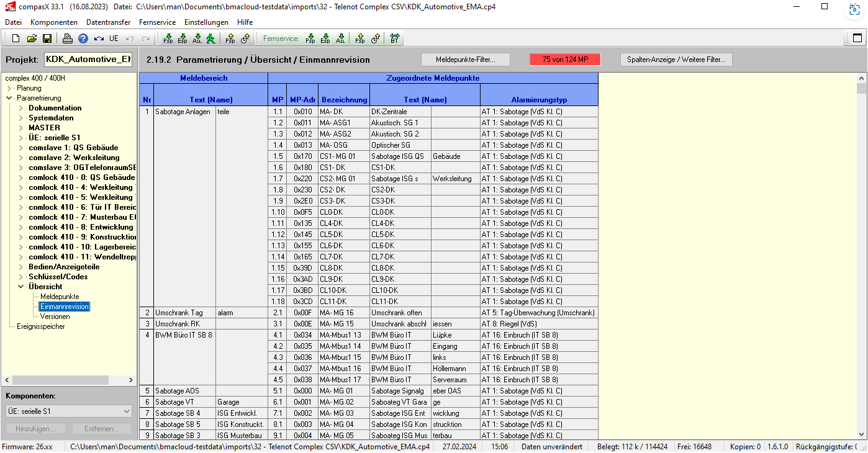The width and height of the screenshot is (868, 453).
Task: Click the green-arrow Esp icon in the main toolbar
Action: click(x=183, y=38)
